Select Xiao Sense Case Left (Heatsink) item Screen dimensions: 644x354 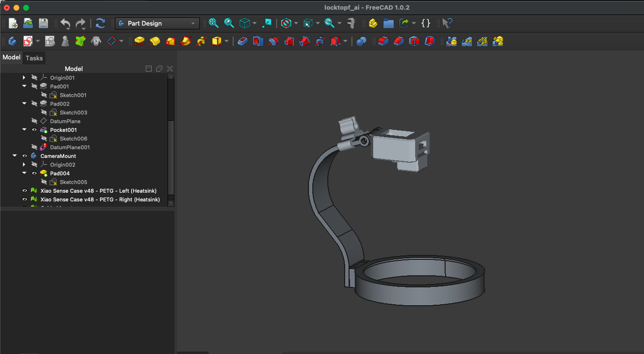tap(98, 191)
